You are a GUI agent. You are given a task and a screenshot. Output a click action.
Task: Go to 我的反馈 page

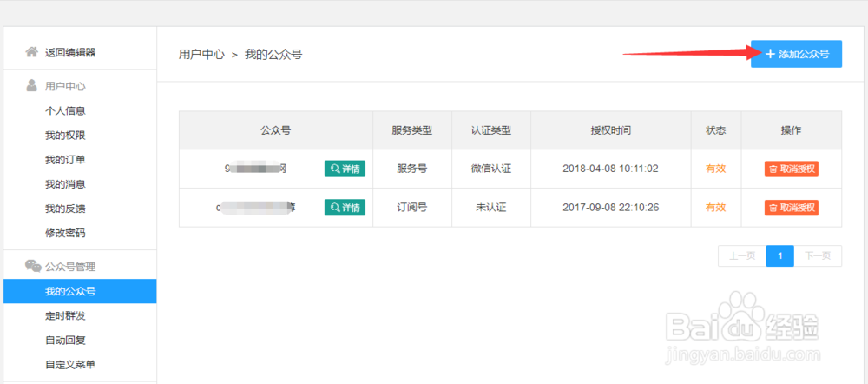pyautogui.click(x=65, y=209)
